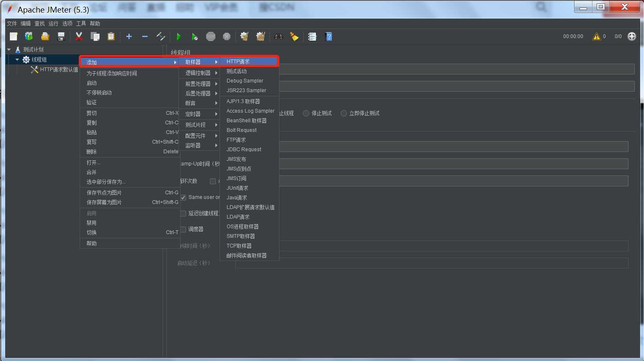Select the 立即停止测试 radio button
Screen dimensions: 644x361
[x=344, y=113]
